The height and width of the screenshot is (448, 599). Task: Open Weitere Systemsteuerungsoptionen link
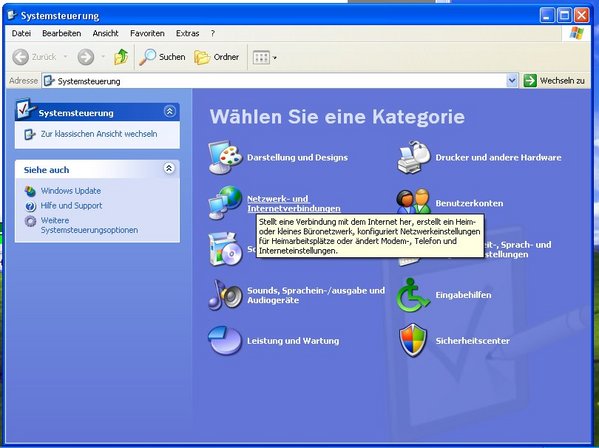pyautogui.click(x=89, y=225)
